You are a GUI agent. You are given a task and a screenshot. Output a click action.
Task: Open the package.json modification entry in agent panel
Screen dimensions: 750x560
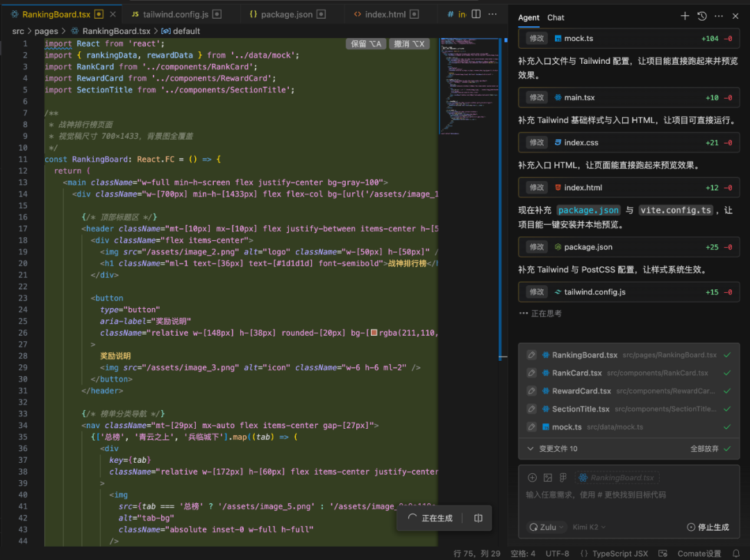tap(628, 247)
